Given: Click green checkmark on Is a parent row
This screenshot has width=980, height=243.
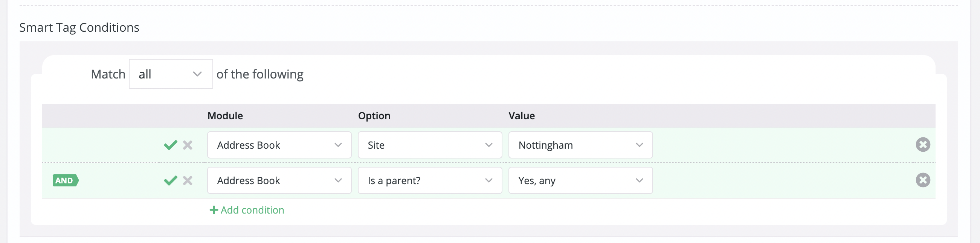Looking at the screenshot, I should [x=171, y=180].
